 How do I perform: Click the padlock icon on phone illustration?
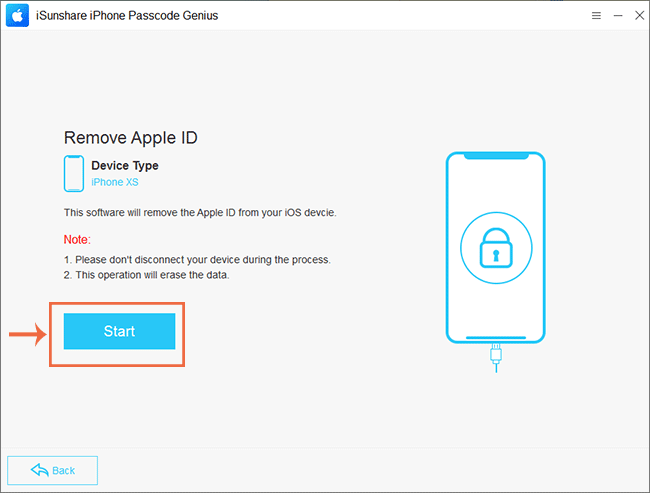496,248
